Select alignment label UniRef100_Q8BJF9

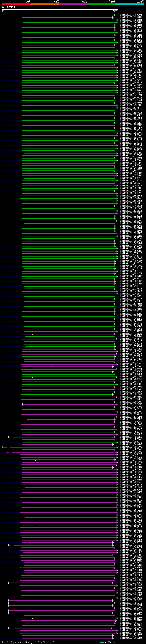131,477
